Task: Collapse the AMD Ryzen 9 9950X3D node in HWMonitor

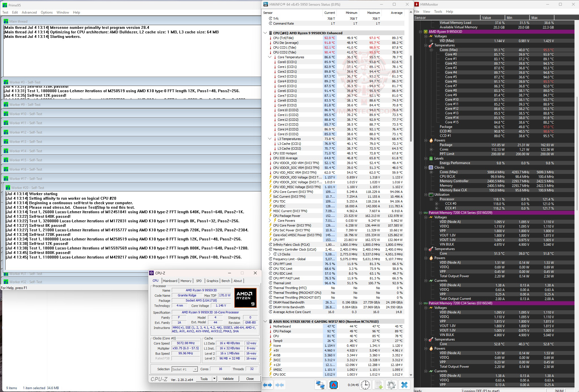Action: [421, 32]
